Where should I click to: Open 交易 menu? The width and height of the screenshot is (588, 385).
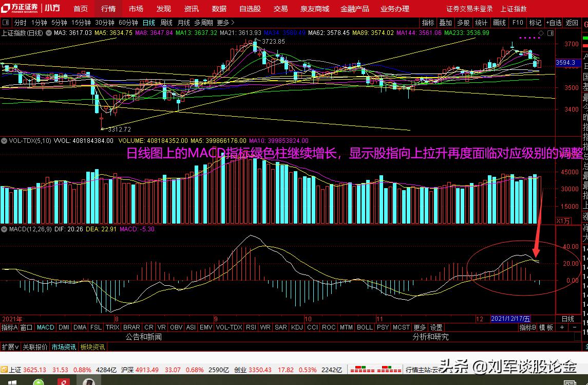pyautogui.click(x=280, y=8)
